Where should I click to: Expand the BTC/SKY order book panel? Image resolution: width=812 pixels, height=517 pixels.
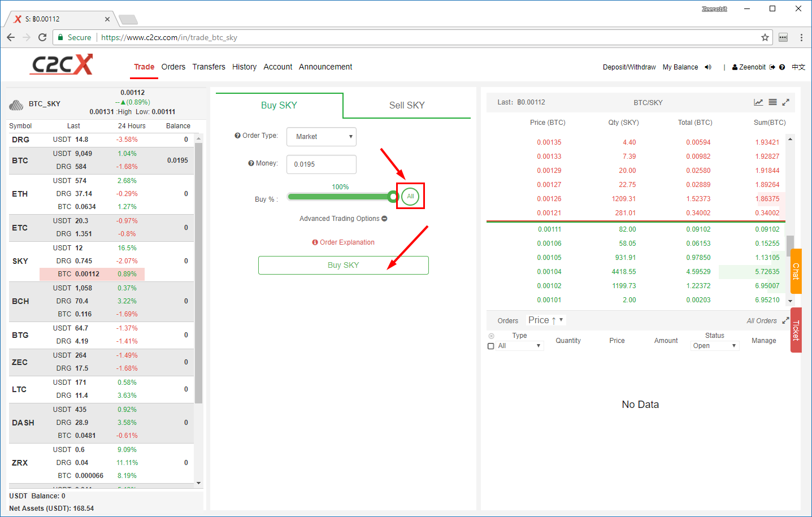pyautogui.click(x=785, y=102)
